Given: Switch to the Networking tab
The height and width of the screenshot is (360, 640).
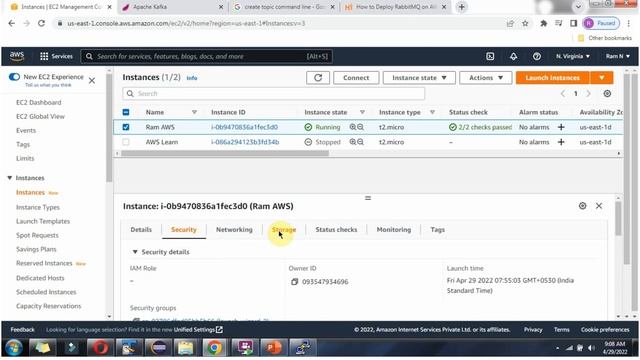Looking at the screenshot, I should click(234, 230).
